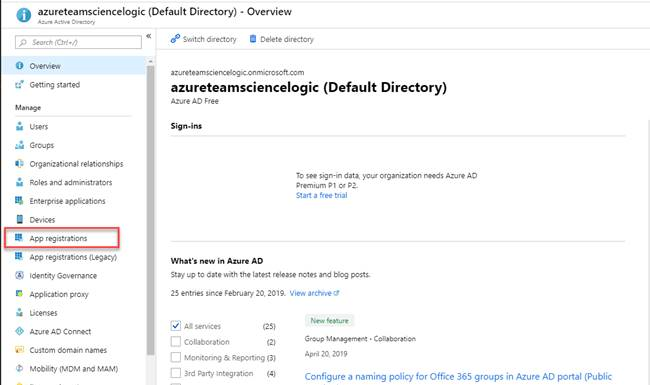
Task: Select App registrations (Legacy) menu entry
Action: pos(74,257)
